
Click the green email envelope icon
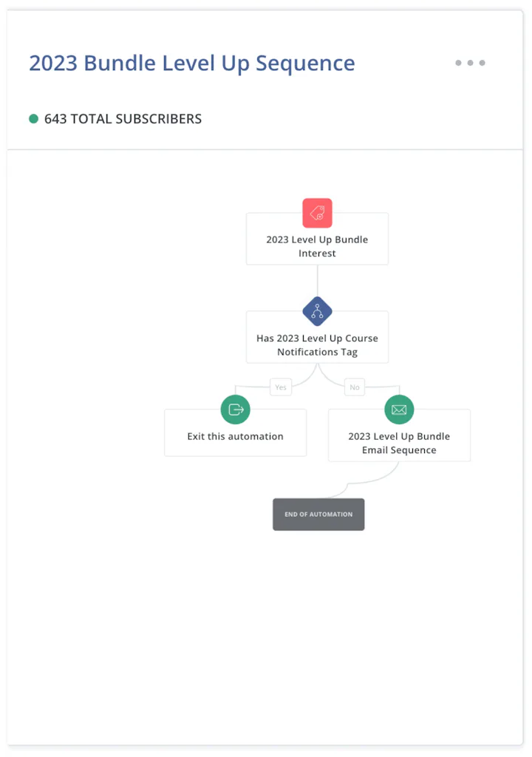pyautogui.click(x=399, y=410)
